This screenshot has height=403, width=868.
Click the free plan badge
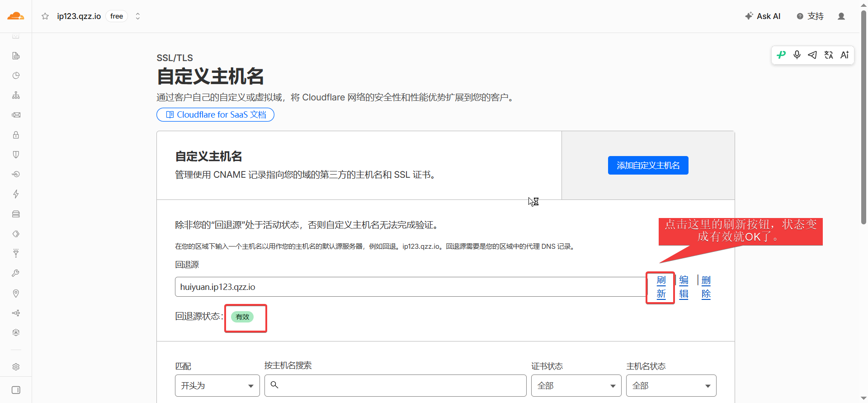point(117,16)
